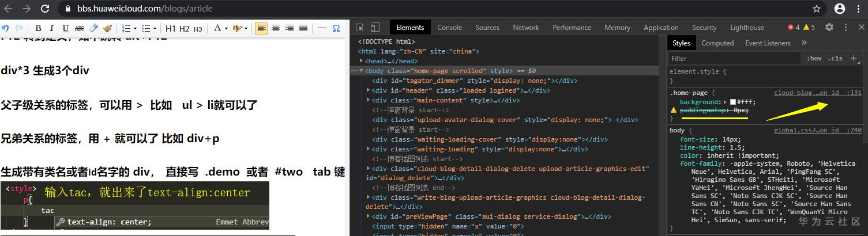Apply H3 heading style
The height and width of the screenshot is (236, 868).
click(197, 28)
